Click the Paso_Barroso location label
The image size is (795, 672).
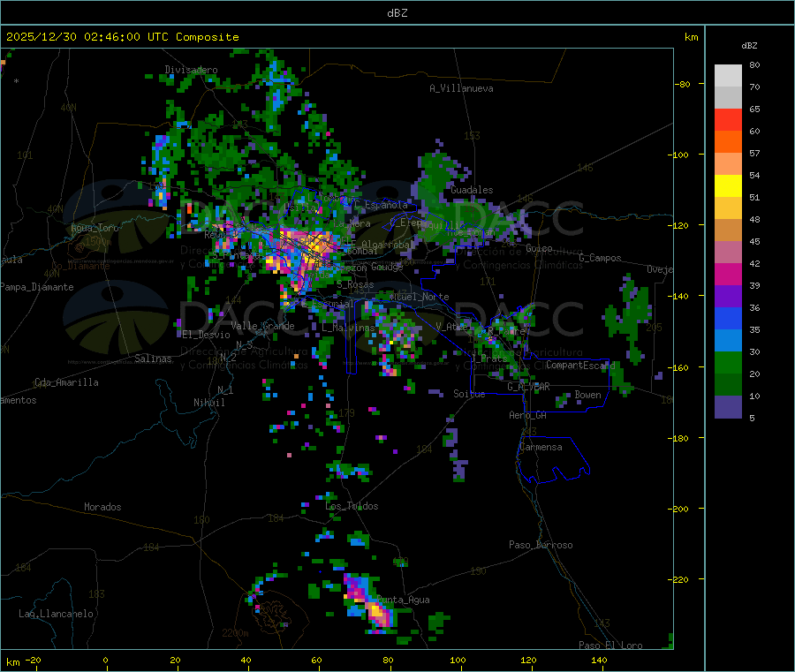[541, 545]
